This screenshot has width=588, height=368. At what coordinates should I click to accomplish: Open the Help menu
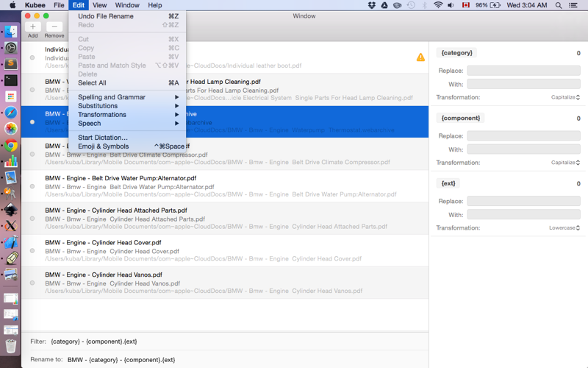(154, 5)
